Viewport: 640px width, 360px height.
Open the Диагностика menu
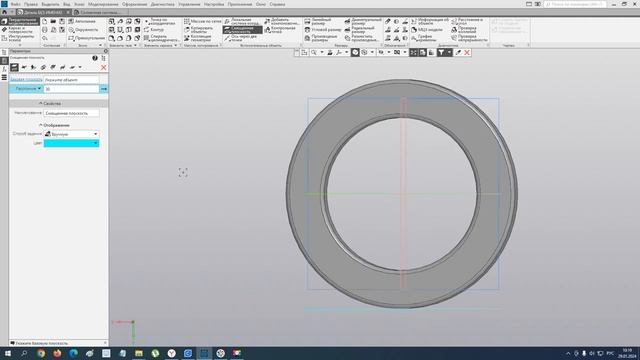(x=162, y=4)
